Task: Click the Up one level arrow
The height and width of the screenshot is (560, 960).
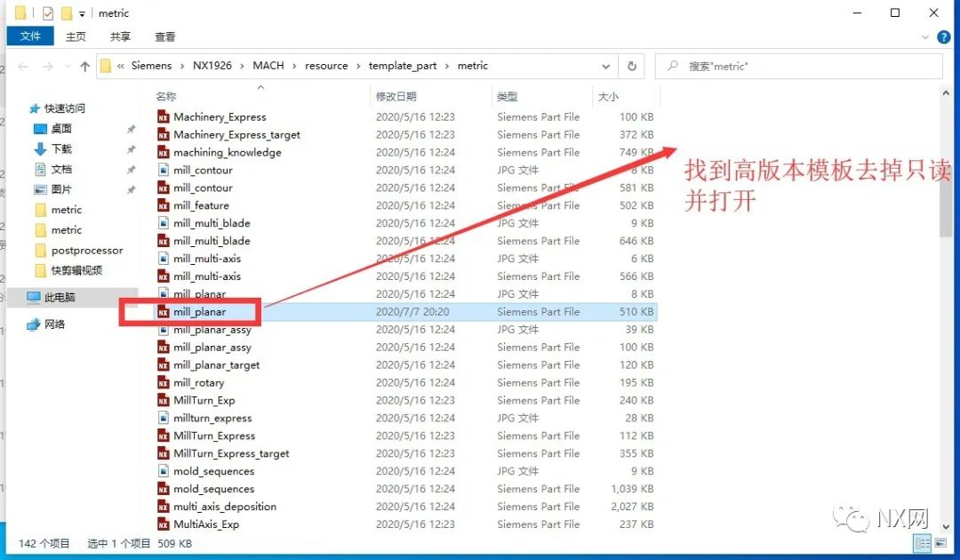Action: (x=84, y=66)
